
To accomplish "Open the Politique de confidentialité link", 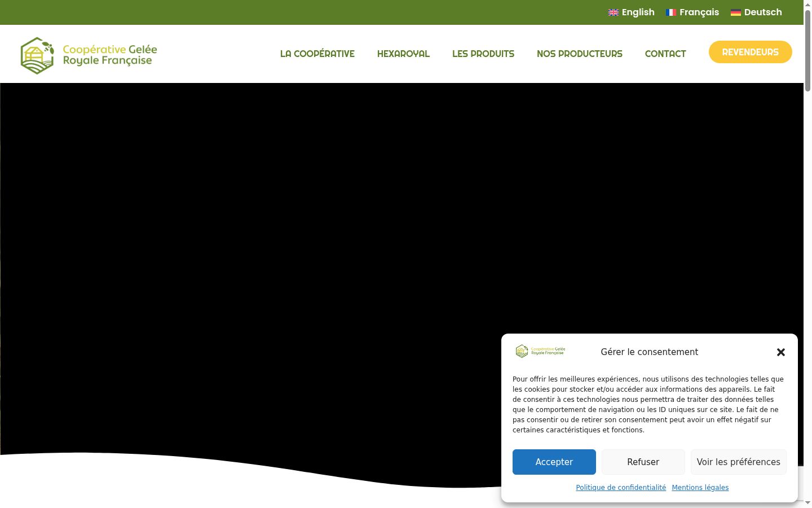I will click(621, 488).
